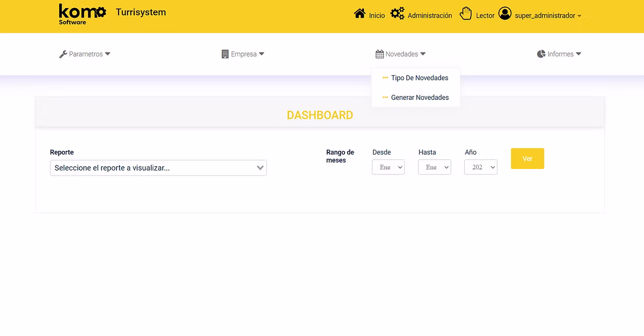Image resolution: width=644 pixels, height=336 pixels.
Task: Choose Generar Novedades from the menu
Action: point(419,98)
